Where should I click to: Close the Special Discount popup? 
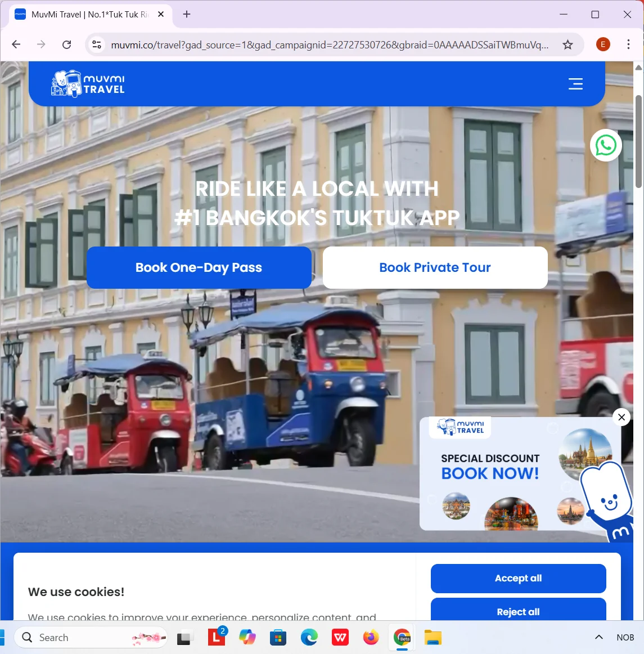pos(621,417)
